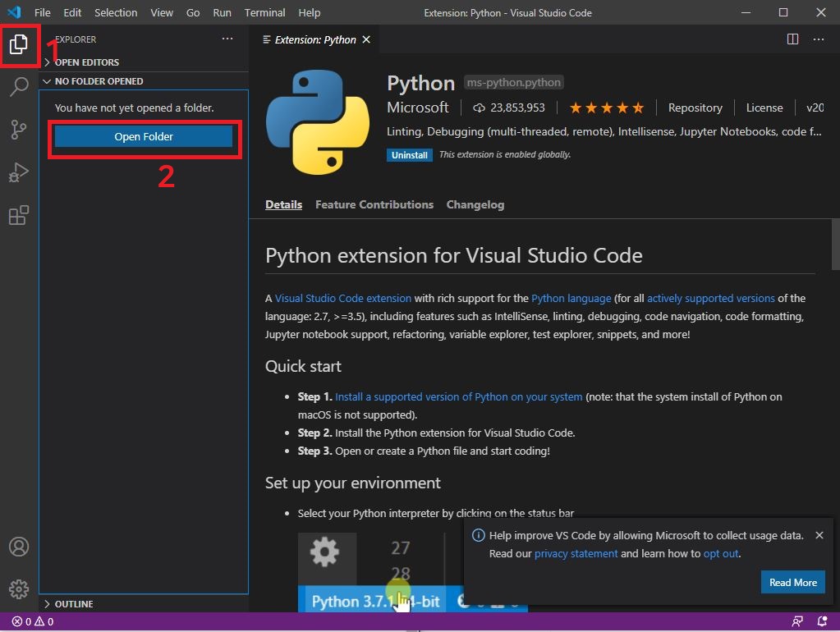Image resolution: width=840 pixels, height=632 pixels.
Task: Open the privacy statement link
Action: click(576, 554)
